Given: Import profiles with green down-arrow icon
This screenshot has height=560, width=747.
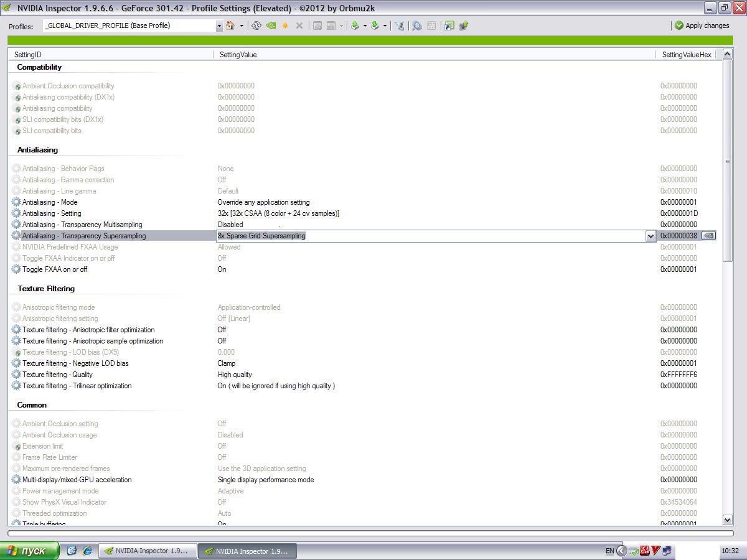Looking at the screenshot, I should click(375, 26).
